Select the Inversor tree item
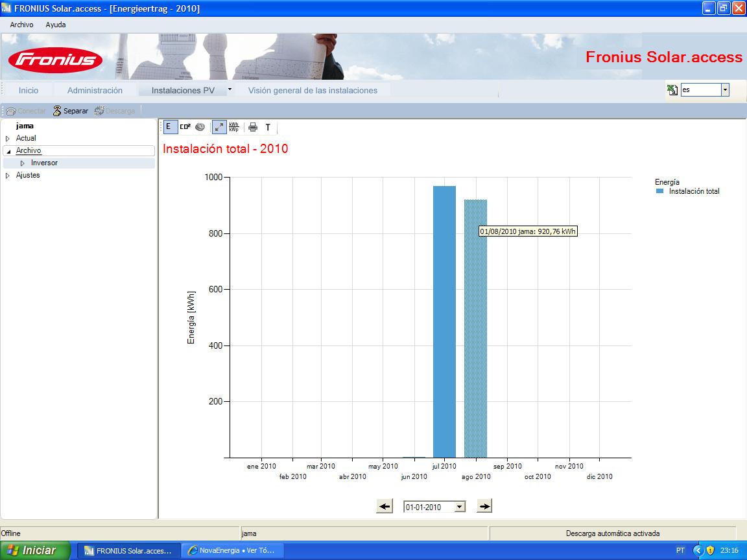The image size is (747, 560). (x=44, y=163)
